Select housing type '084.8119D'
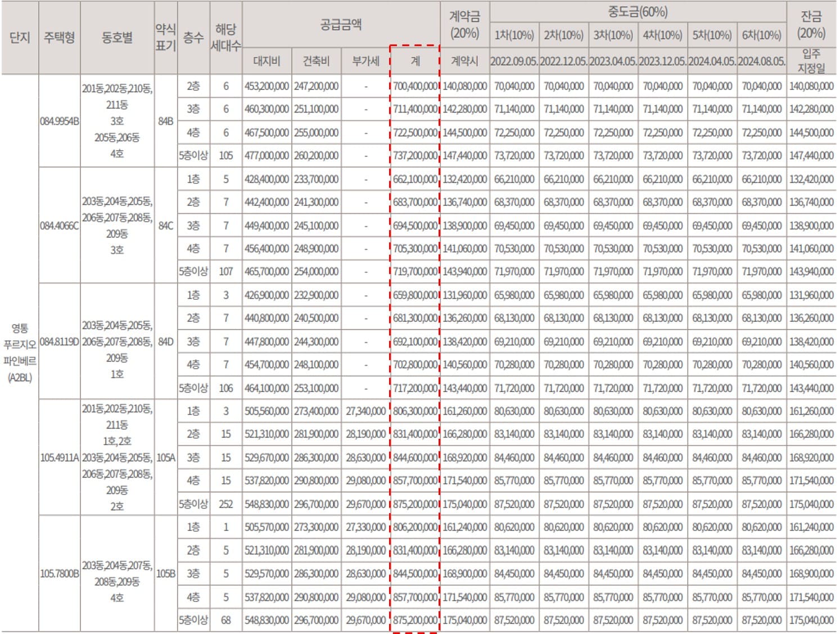Screen dimensions: 840x634 point(60,341)
